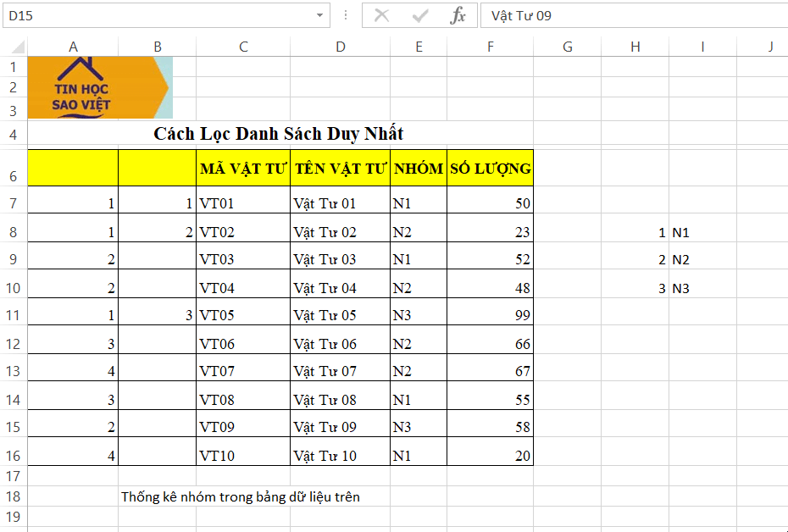Image resolution: width=788 pixels, height=532 pixels.
Task: Click the Enter checkmark icon in formula bar
Action: [x=419, y=15]
